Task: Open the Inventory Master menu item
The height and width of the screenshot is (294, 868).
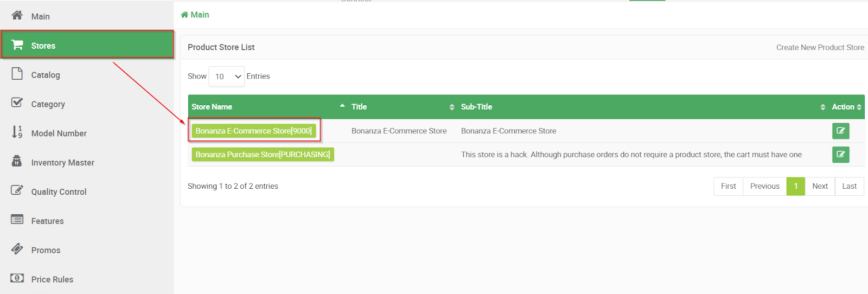Action: (x=87, y=163)
